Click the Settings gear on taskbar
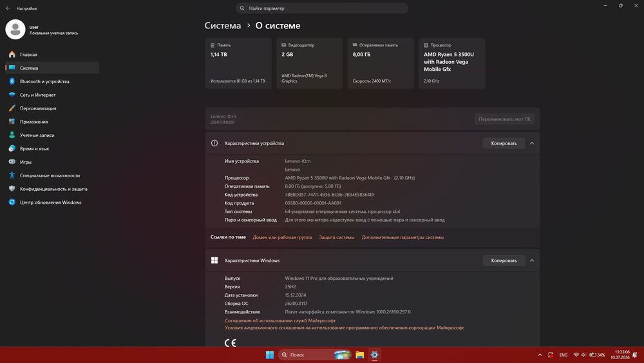The width and height of the screenshot is (644, 363). 375,355
